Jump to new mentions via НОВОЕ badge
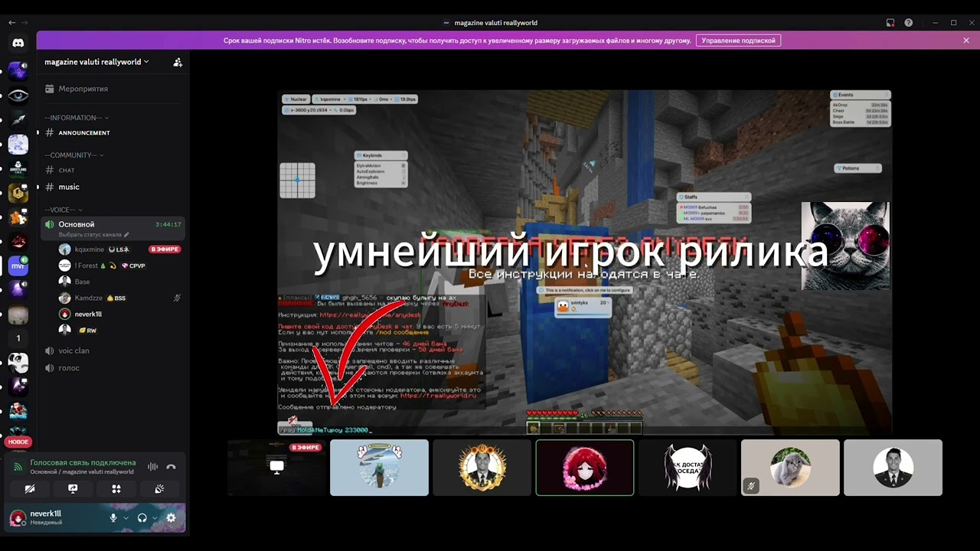Screen dimensions: 980x551 click(18, 442)
